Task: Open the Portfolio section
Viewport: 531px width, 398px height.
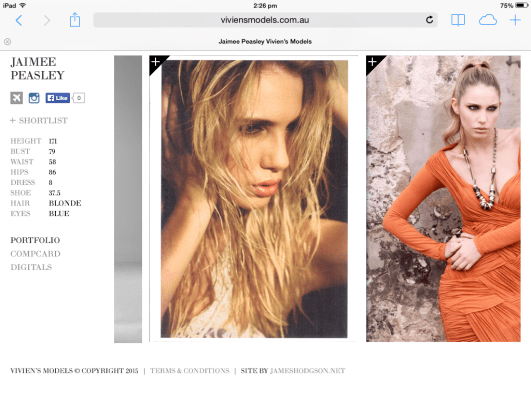Action: (x=35, y=240)
